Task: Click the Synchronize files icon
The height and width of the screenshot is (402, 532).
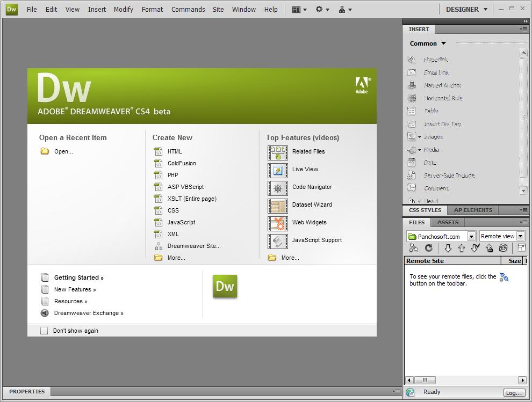Action: pyautogui.click(x=503, y=248)
